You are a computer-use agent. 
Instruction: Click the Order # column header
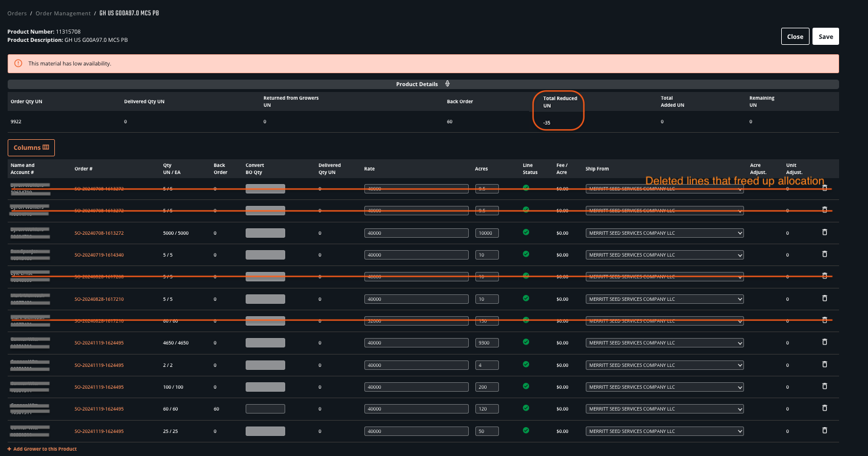(83, 169)
